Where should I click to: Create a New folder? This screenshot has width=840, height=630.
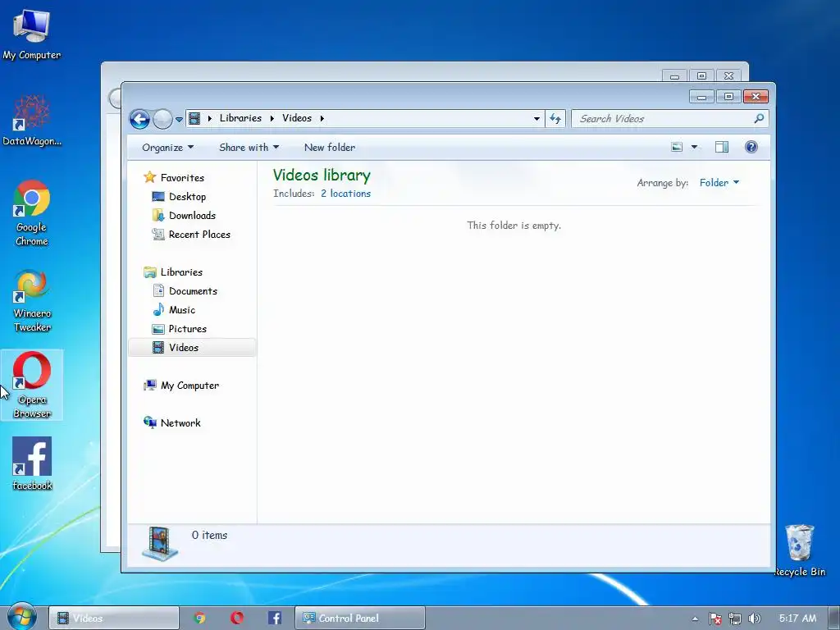[x=330, y=148]
